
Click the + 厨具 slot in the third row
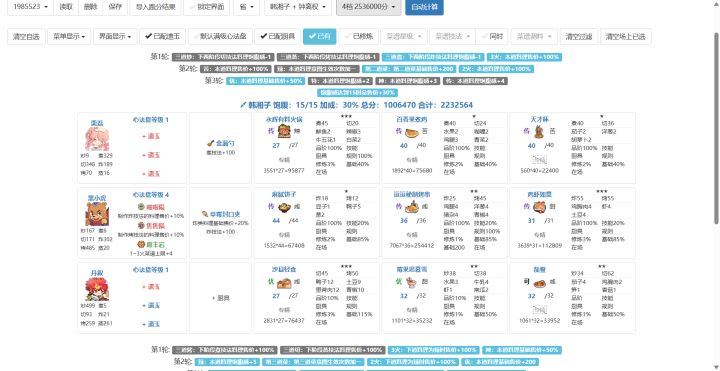coord(220,298)
